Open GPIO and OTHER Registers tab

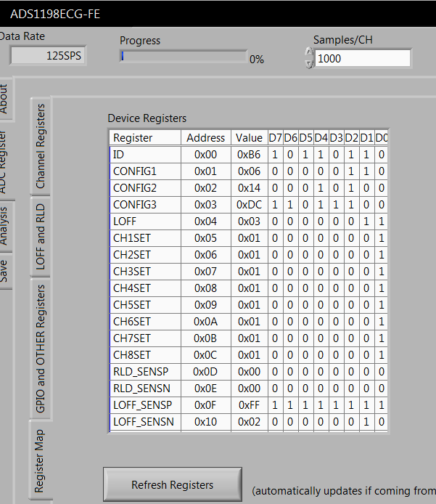(41, 349)
